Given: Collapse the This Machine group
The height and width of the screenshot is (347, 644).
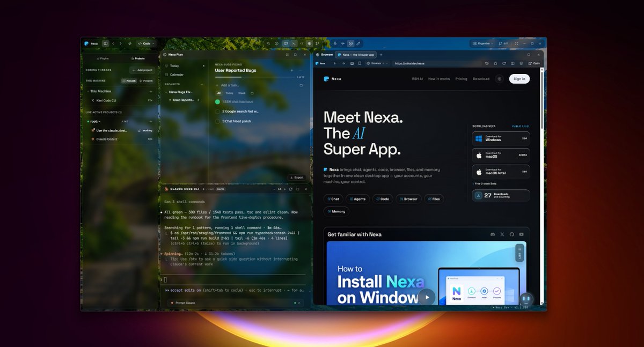Looking at the screenshot, I should click(88, 91).
